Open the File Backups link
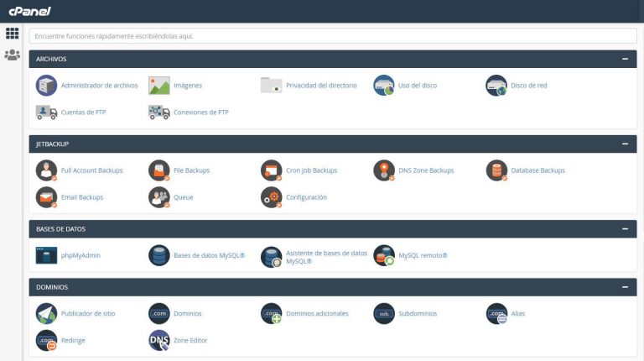 [191, 170]
